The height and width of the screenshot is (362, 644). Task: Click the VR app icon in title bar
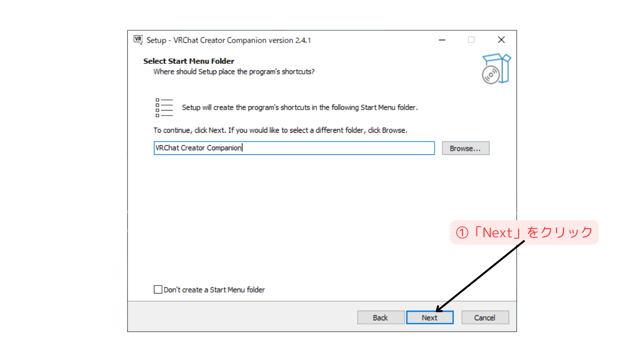[138, 40]
